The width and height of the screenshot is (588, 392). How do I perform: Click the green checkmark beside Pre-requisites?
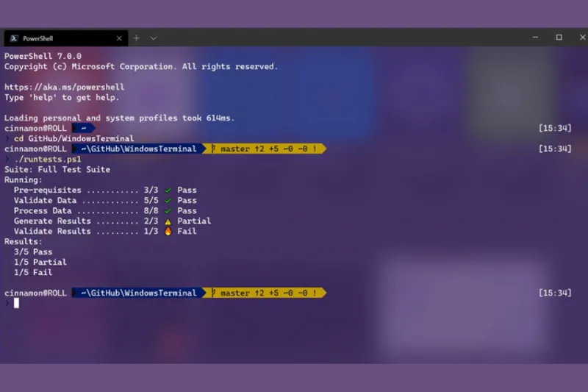click(x=168, y=190)
